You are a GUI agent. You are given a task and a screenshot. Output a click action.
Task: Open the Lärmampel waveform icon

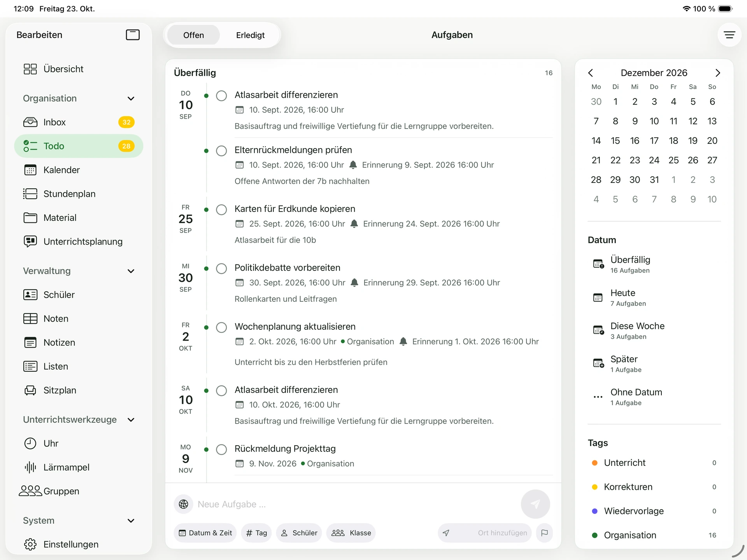pyautogui.click(x=30, y=467)
